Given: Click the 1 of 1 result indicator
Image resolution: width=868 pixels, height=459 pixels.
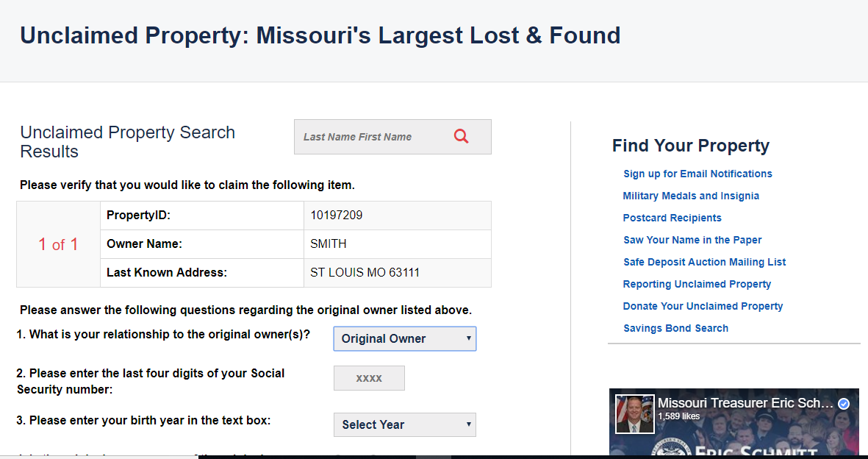Looking at the screenshot, I should [58, 243].
